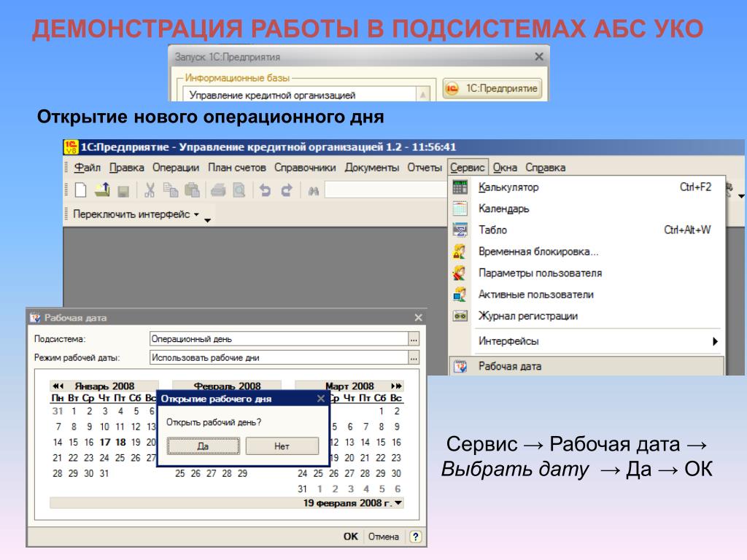Select January 18 in the calendar
747x560 pixels.
tap(120, 443)
